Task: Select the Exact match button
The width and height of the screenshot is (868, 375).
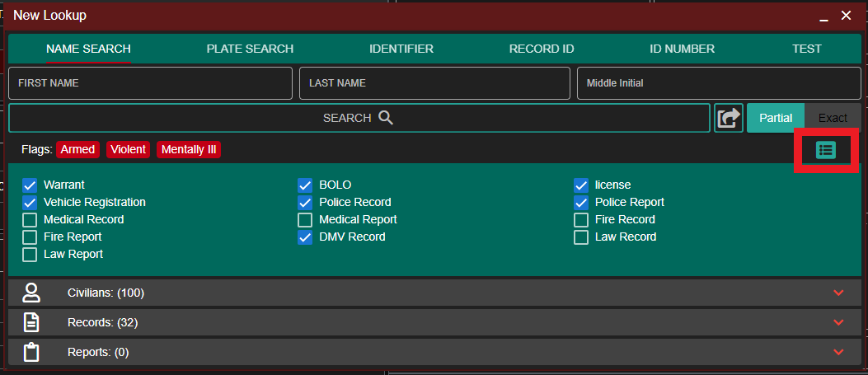Action: [x=833, y=118]
